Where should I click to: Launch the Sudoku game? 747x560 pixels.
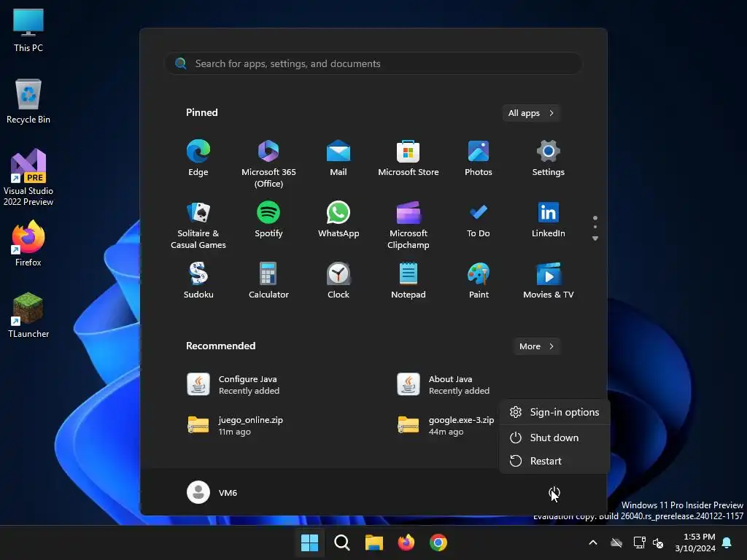[x=198, y=281]
